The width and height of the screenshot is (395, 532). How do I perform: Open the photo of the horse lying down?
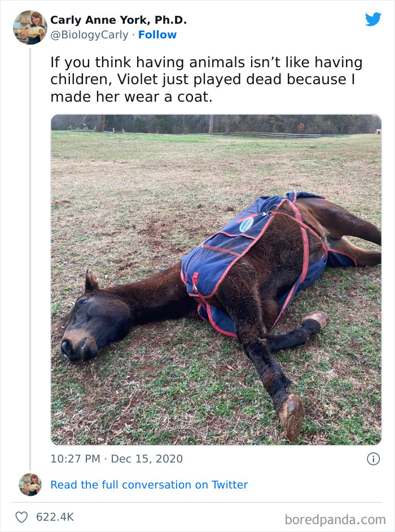click(x=216, y=280)
